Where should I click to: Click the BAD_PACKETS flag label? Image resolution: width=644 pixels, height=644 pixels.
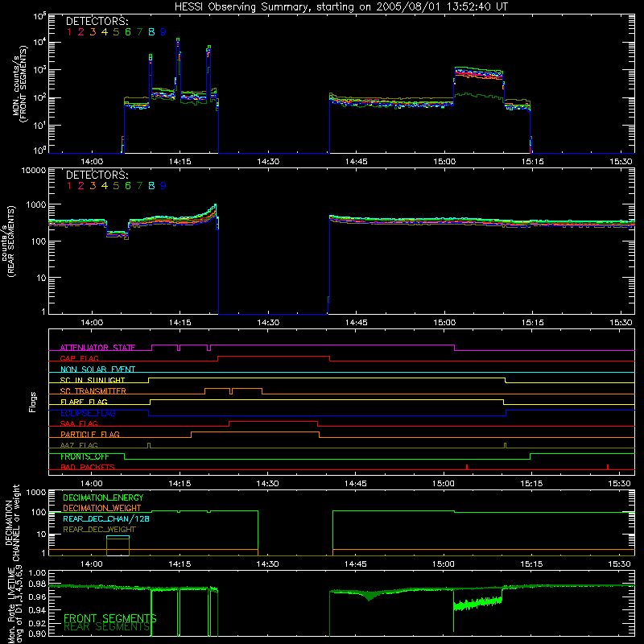tap(88, 467)
